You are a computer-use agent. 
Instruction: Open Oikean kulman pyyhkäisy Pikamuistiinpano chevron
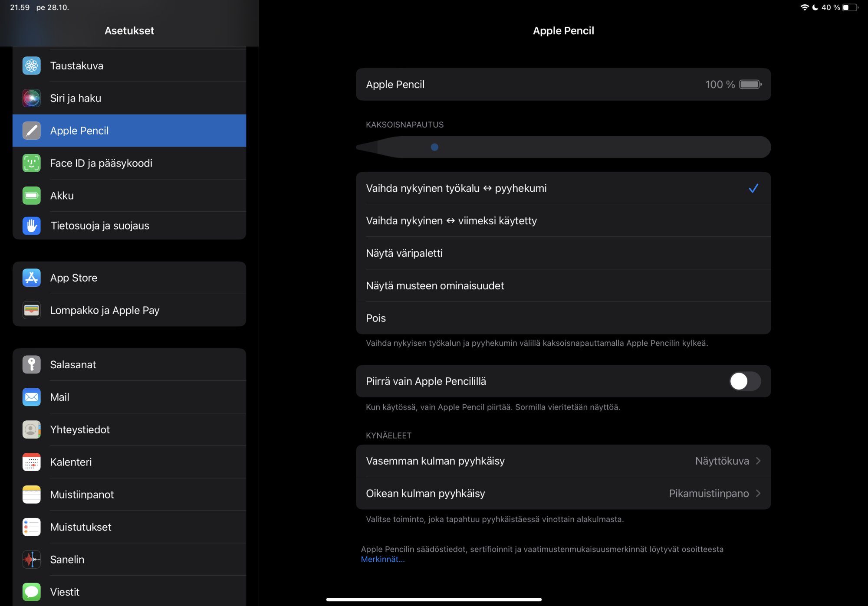click(x=758, y=493)
